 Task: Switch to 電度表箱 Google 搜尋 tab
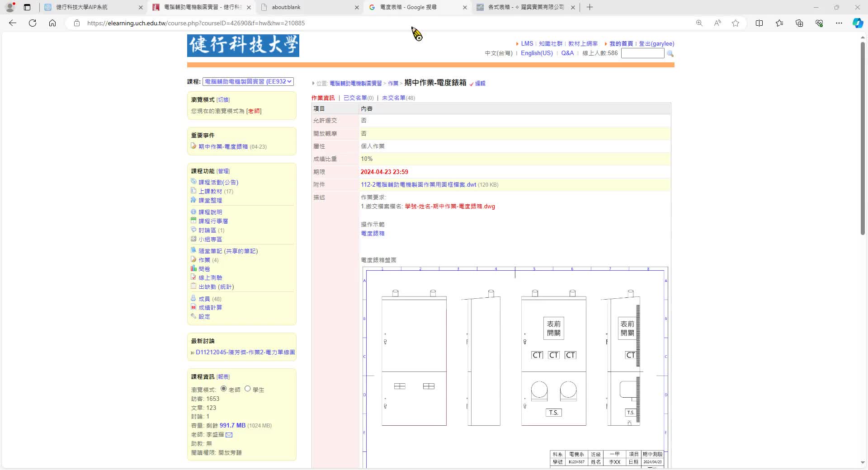418,7
